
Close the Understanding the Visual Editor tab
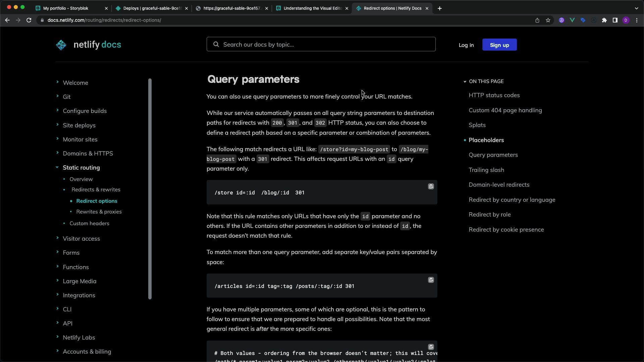(x=347, y=8)
